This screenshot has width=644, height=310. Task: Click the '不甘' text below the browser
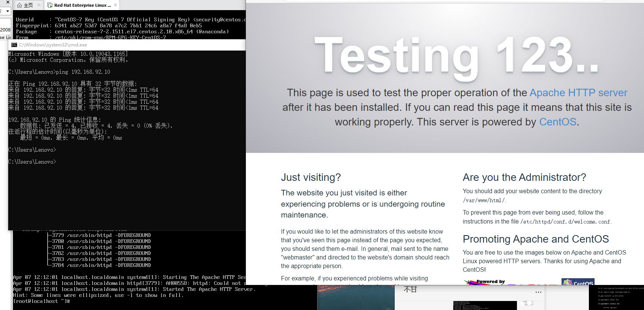(410, 289)
